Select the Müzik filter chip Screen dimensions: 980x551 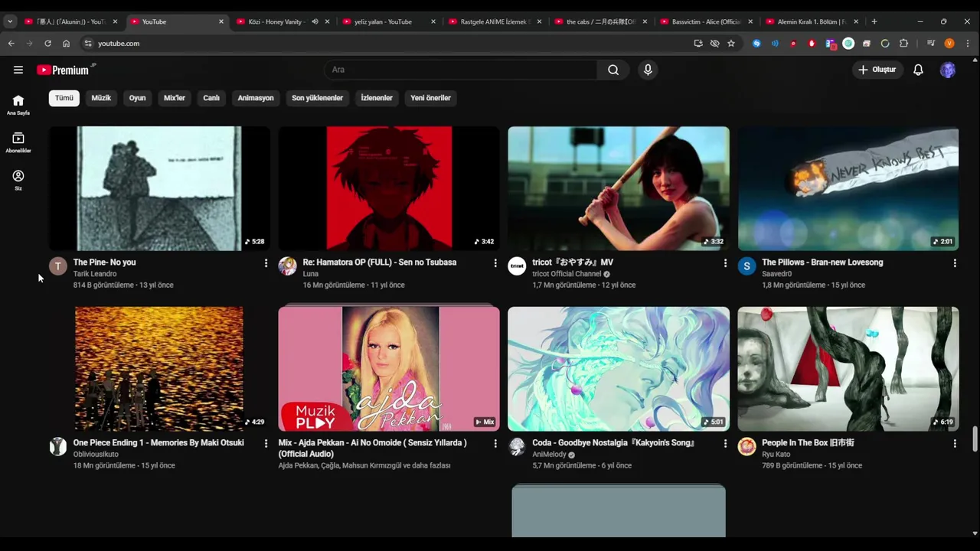tap(101, 98)
